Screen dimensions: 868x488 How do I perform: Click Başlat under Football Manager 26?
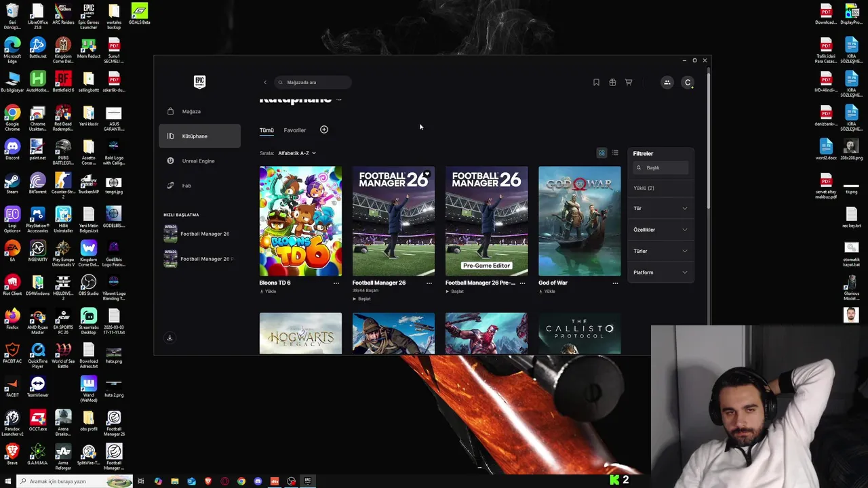coord(361,299)
